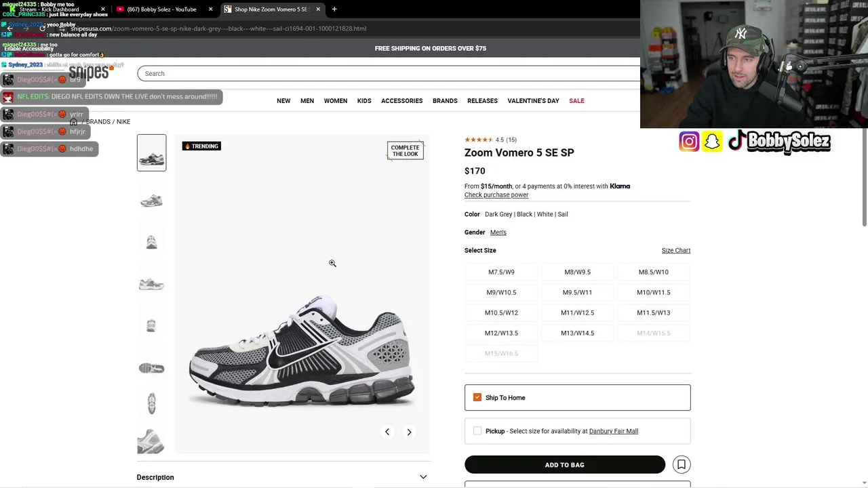Click the Snapchat icon in stream overlay
868x488 pixels.
pyautogui.click(x=712, y=142)
